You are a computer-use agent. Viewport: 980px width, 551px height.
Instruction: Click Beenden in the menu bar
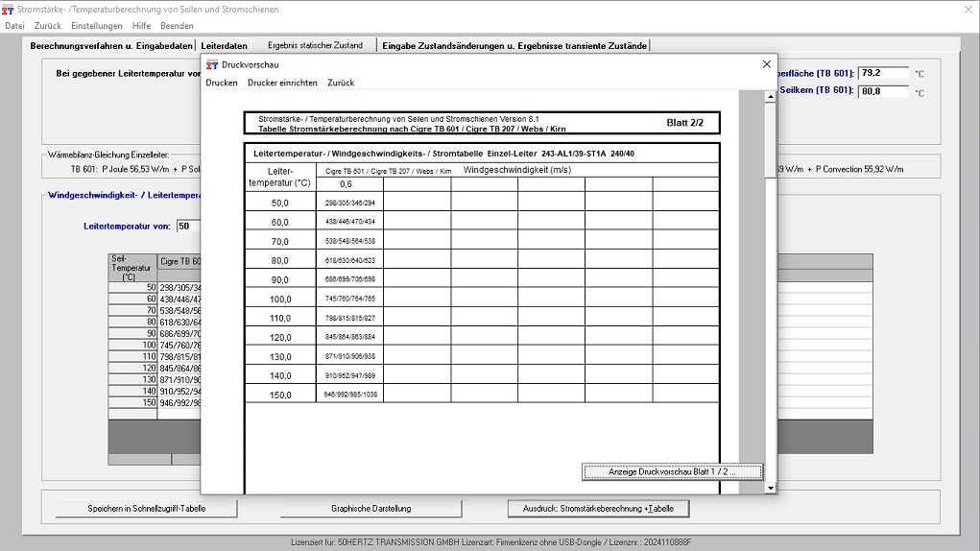tap(177, 26)
